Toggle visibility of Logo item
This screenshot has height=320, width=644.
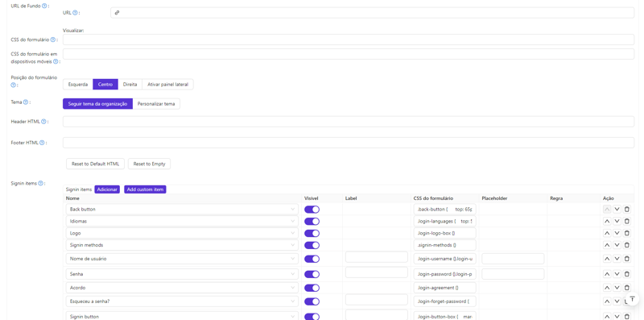[312, 233]
